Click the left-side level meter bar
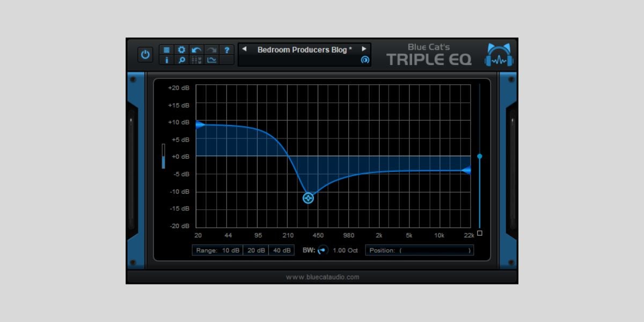 [164, 156]
